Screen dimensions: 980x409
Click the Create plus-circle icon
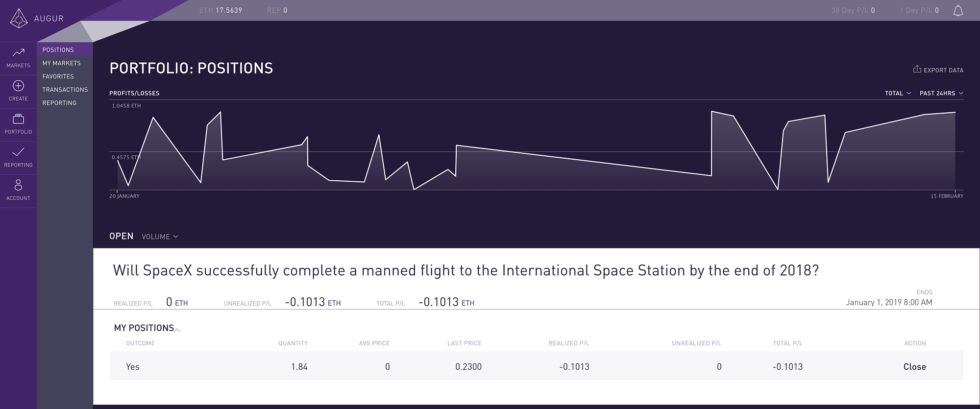coord(18,86)
